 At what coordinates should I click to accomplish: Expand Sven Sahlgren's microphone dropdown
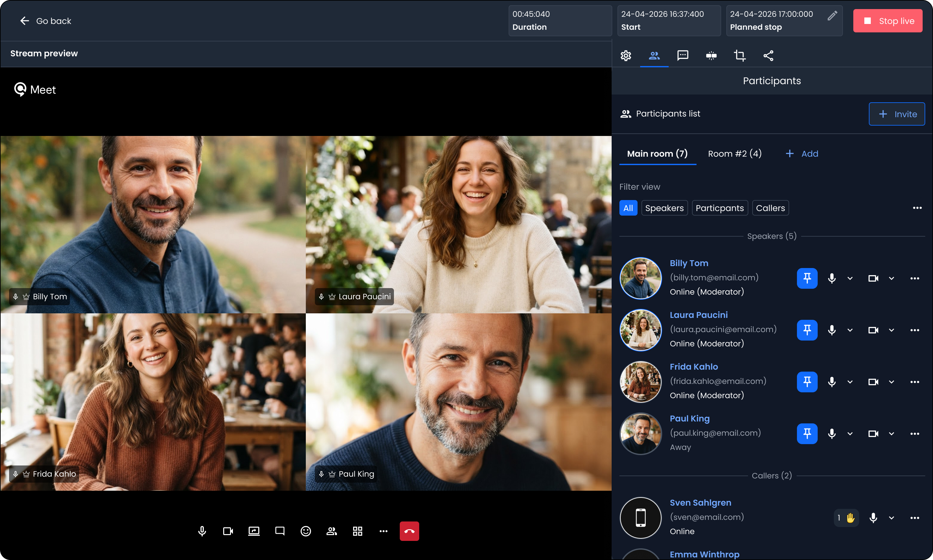tap(892, 518)
